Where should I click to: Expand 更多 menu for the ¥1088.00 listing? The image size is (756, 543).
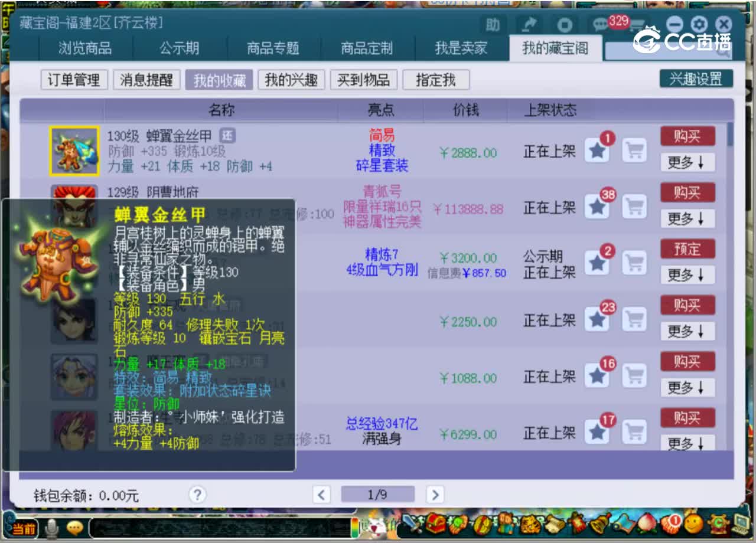687,387
